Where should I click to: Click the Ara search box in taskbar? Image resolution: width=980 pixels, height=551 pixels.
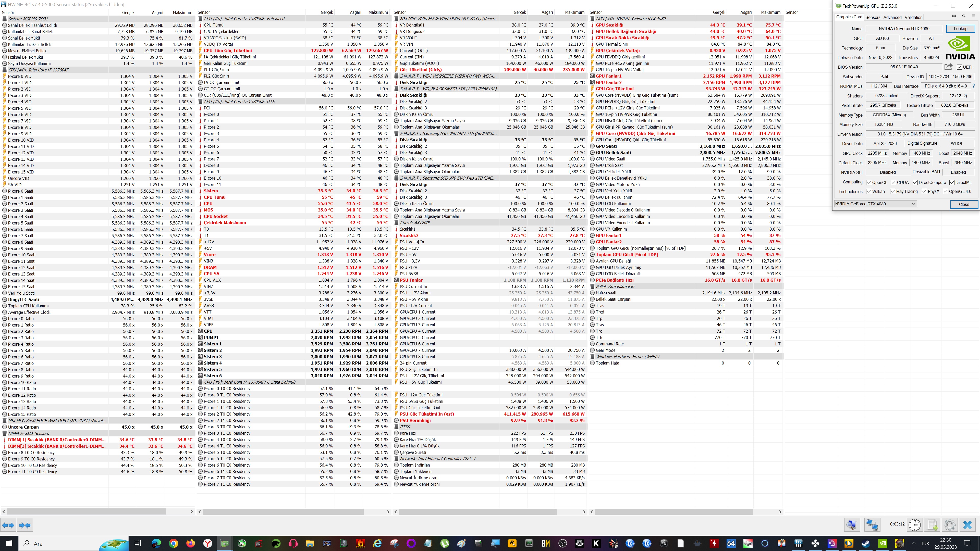tap(73, 543)
